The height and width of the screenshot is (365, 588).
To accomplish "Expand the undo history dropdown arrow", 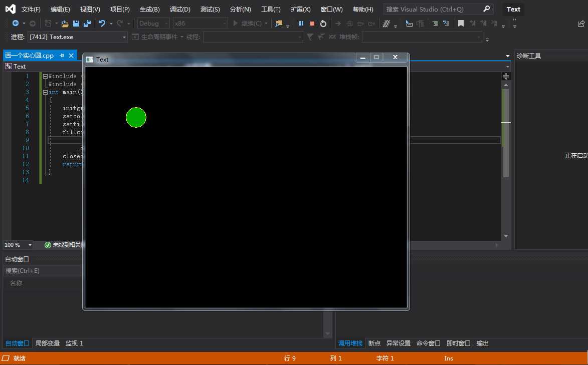I will (x=111, y=24).
